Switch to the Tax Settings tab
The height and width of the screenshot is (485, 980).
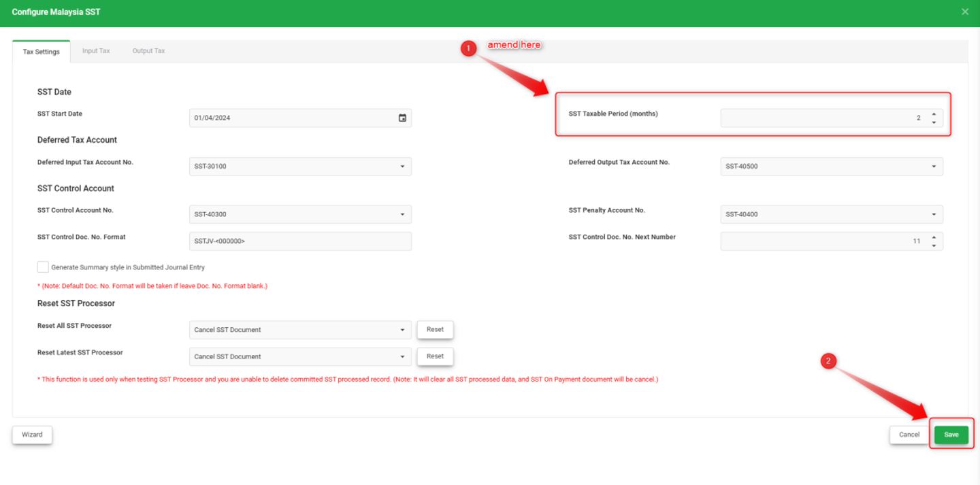point(42,52)
